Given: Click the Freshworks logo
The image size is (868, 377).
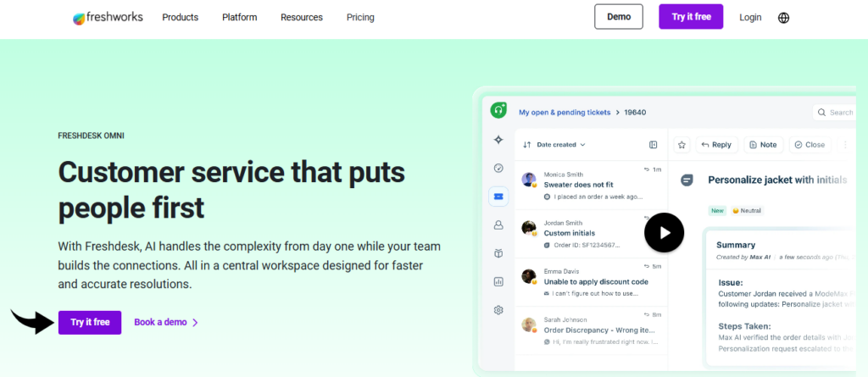Looking at the screenshot, I should (x=108, y=18).
